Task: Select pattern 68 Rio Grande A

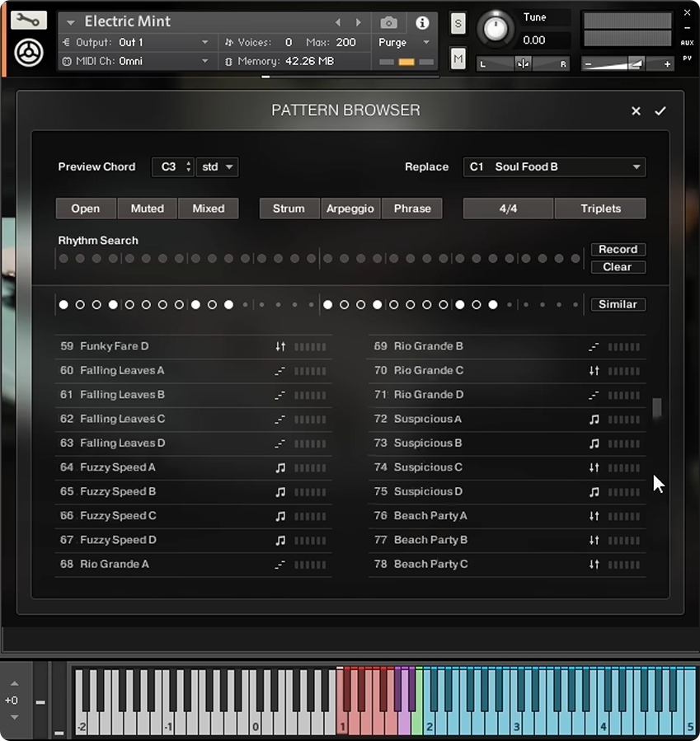Action: 193,565
